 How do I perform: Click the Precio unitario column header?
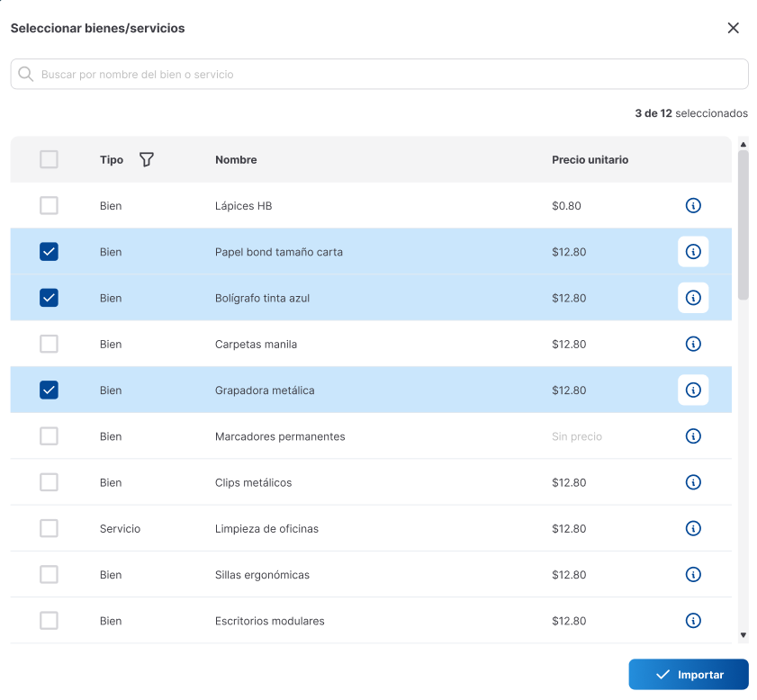(590, 159)
